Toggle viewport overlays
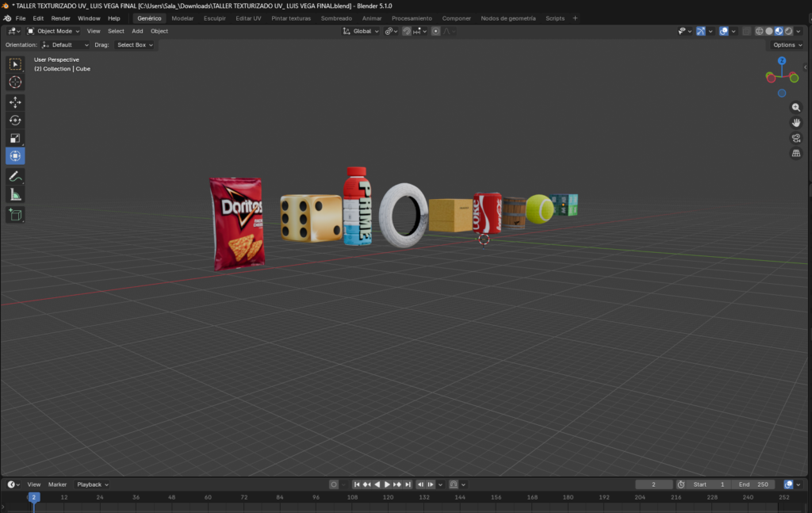This screenshot has height=513, width=812. [x=723, y=31]
